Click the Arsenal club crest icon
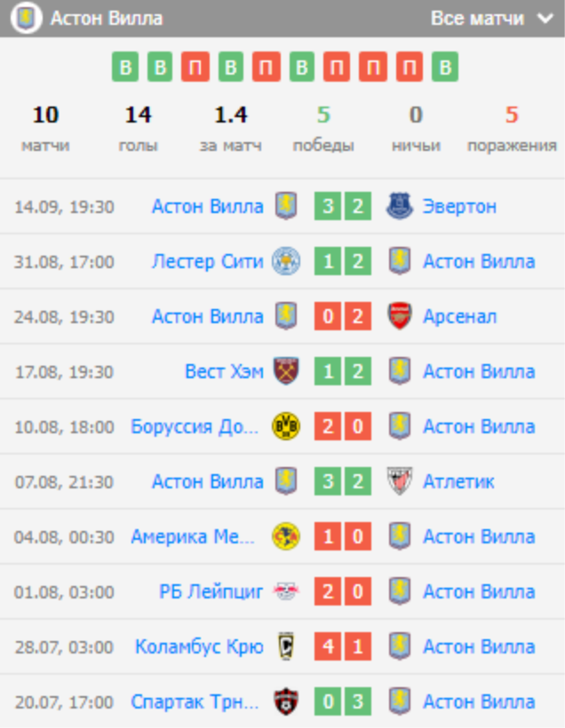The width and height of the screenshot is (565, 728). point(400,317)
